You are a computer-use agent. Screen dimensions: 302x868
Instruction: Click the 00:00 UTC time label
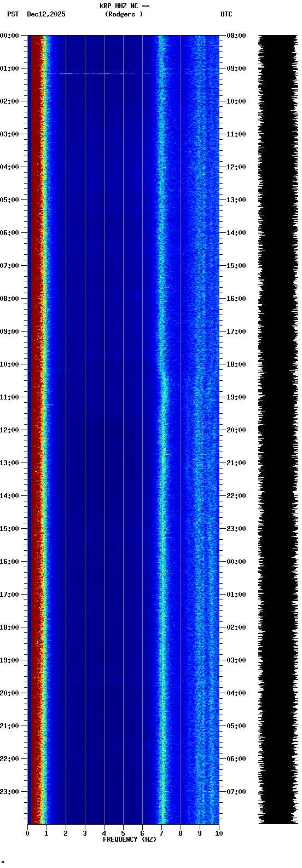pyautogui.click(x=236, y=562)
